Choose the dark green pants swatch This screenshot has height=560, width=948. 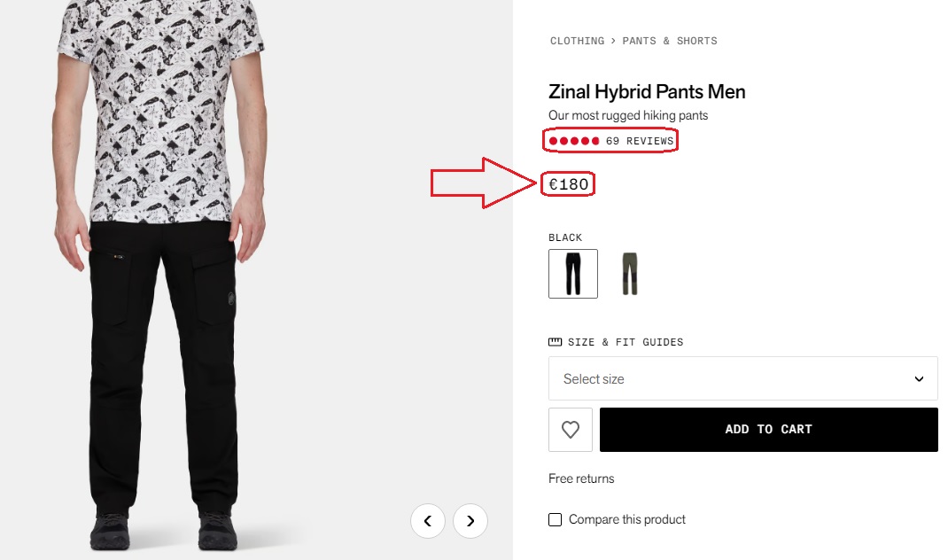(x=629, y=274)
